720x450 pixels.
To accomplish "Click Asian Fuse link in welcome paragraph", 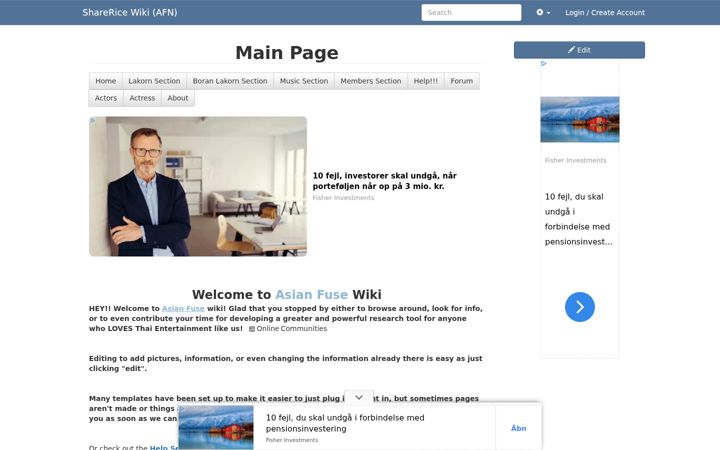I will [x=183, y=309].
